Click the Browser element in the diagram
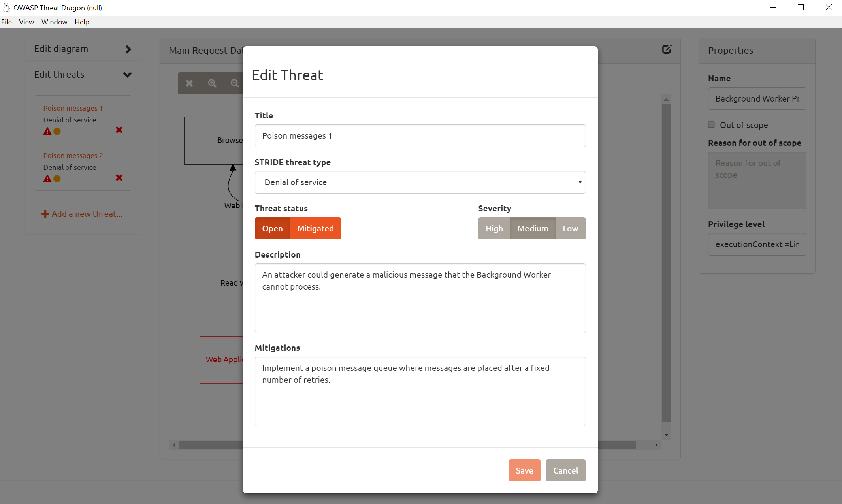 pyautogui.click(x=214, y=141)
